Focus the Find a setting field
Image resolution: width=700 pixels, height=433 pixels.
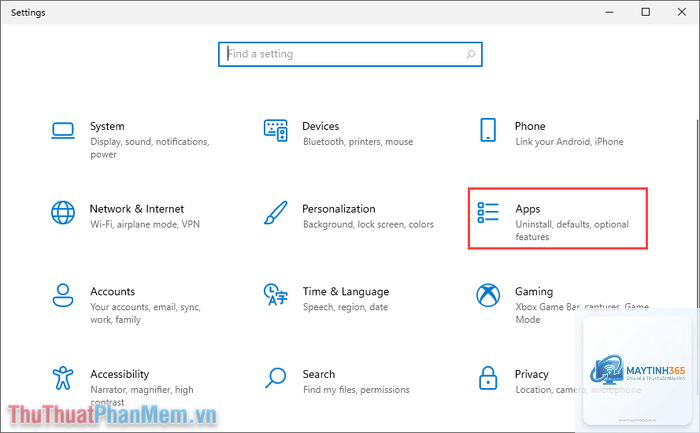(350, 54)
